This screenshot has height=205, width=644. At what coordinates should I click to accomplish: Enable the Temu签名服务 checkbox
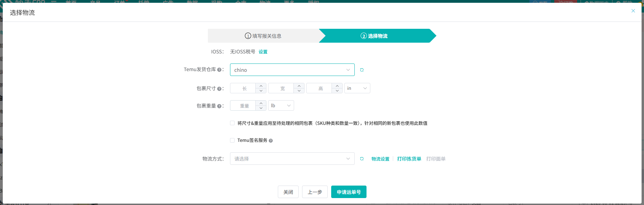232,140
